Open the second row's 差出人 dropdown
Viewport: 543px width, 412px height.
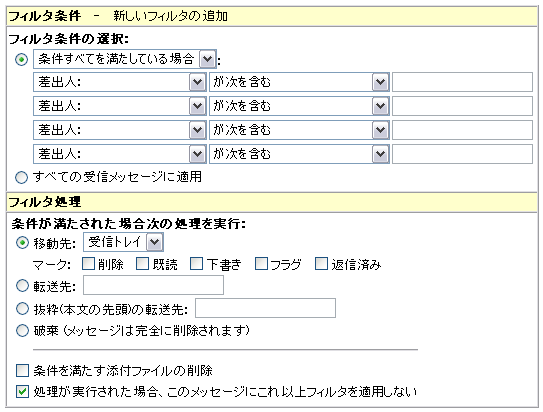[120, 106]
